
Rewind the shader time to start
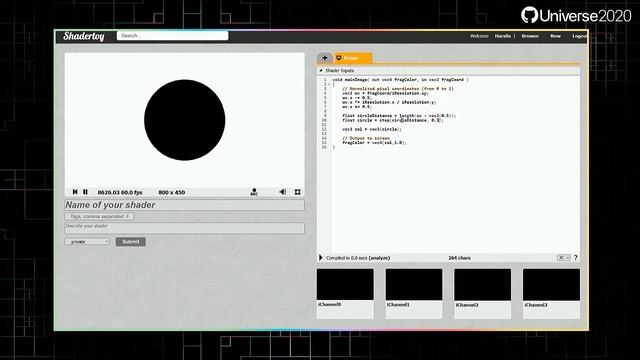click(x=75, y=192)
